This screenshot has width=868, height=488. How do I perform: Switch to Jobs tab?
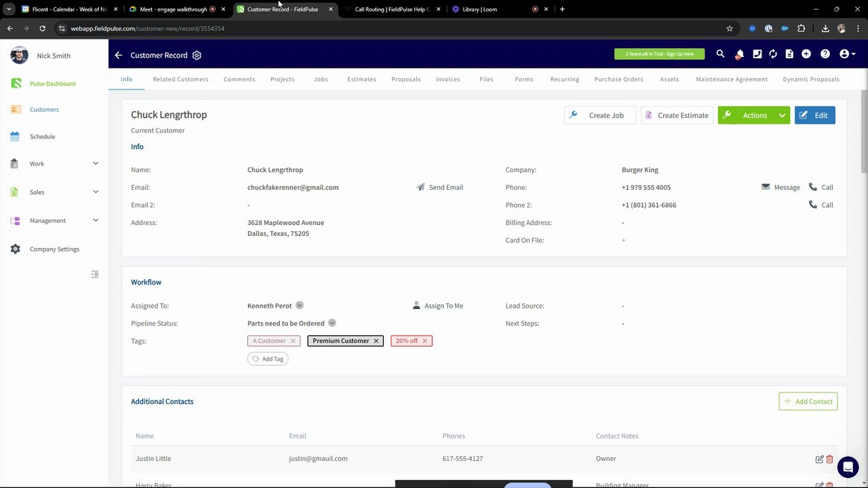(x=321, y=79)
